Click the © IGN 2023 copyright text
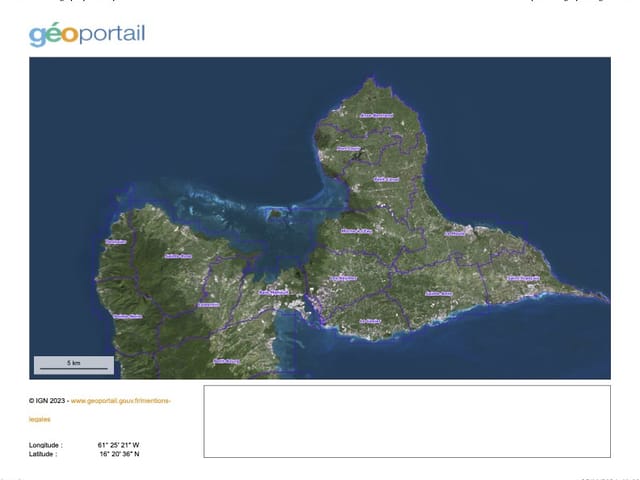Screen dimensions: 640x480 click(47, 401)
